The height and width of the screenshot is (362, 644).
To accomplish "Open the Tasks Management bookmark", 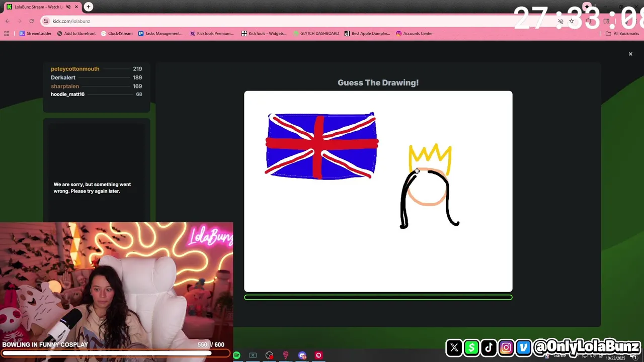I will click(160, 34).
